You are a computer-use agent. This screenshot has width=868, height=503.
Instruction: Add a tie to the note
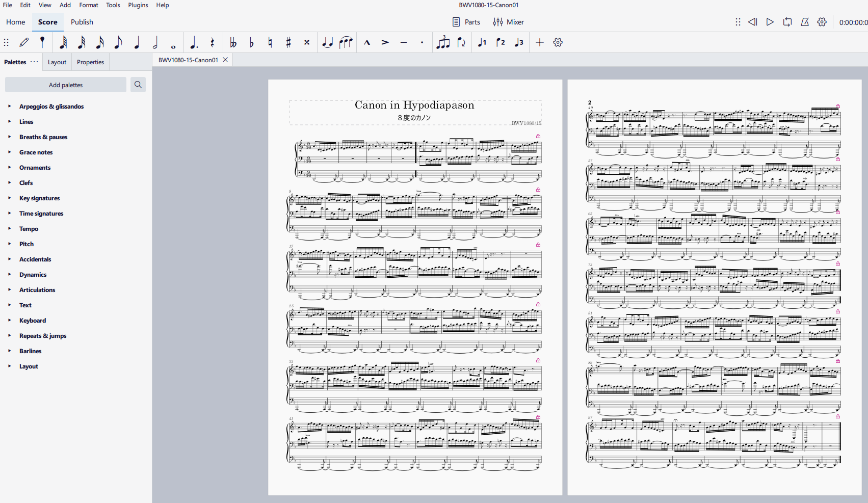pyautogui.click(x=327, y=42)
